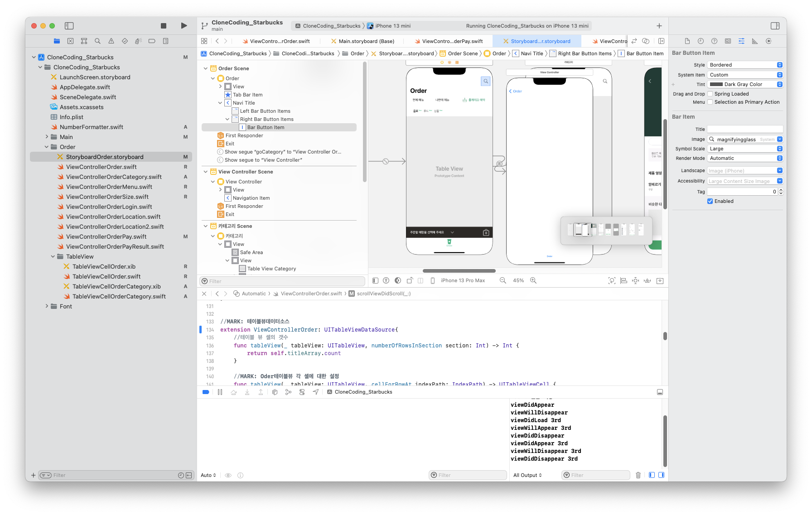Open the History inspector icon
This screenshot has width=812, height=515.
tap(701, 41)
